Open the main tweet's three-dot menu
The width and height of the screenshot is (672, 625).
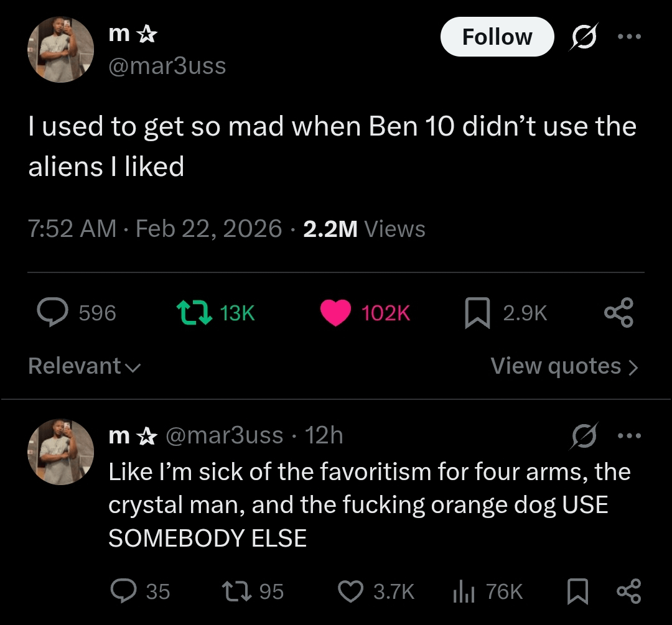pyautogui.click(x=628, y=36)
